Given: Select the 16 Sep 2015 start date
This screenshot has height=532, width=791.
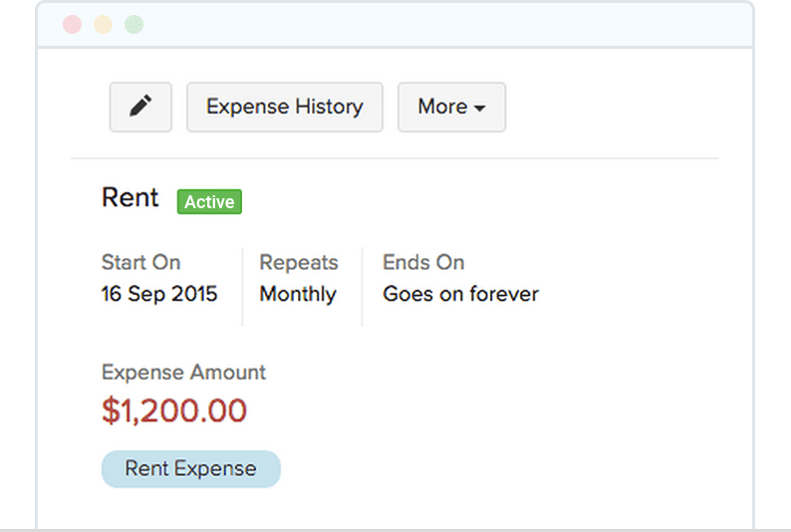Looking at the screenshot, I should [159, 294].
